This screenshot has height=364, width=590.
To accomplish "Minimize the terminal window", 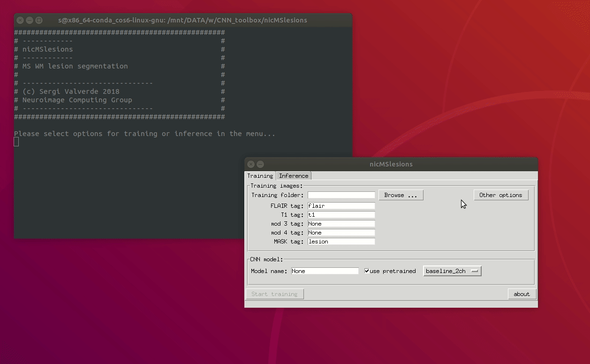I will 30,20.
